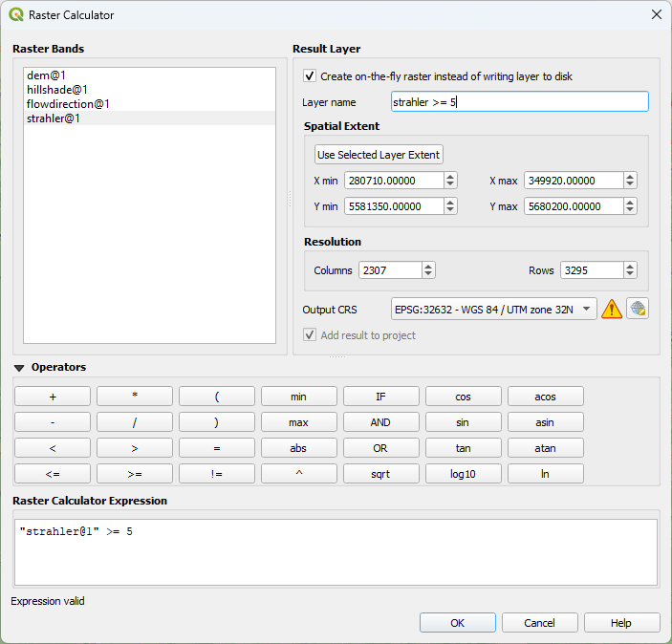
Task: Open Help for Raster Calculator
Action: pos(622,623)
